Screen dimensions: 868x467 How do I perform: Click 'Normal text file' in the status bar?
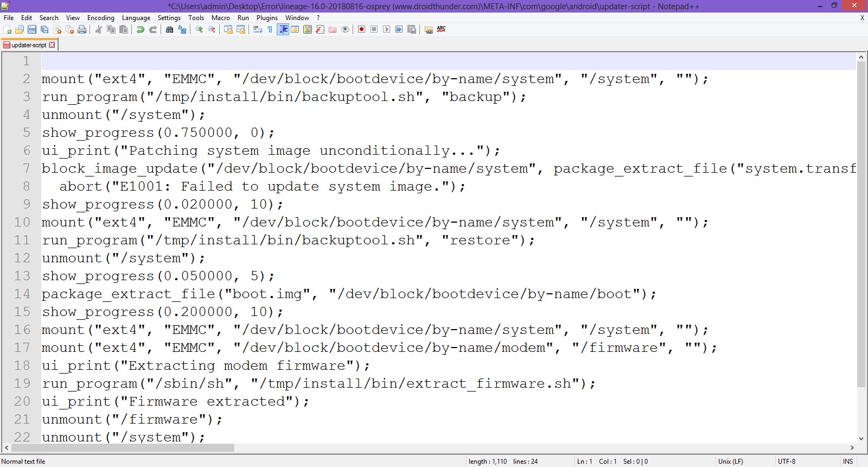(x=23, y=462)
